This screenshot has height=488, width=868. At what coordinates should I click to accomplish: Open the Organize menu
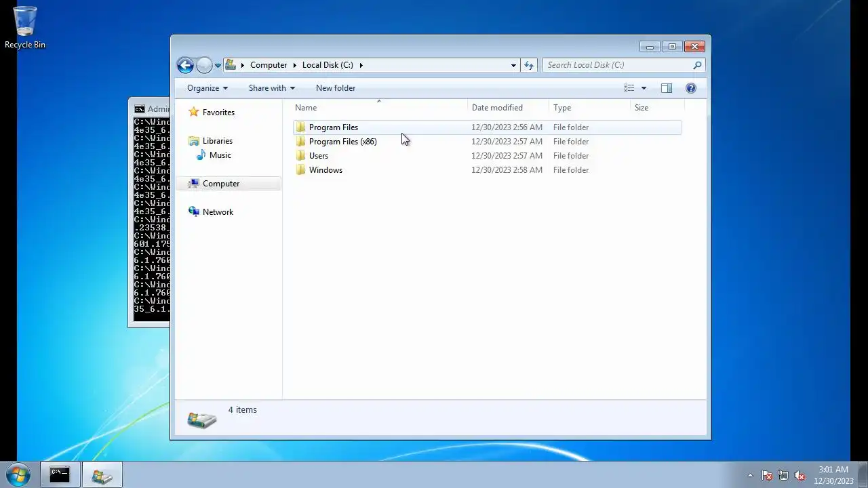point(208,88)
